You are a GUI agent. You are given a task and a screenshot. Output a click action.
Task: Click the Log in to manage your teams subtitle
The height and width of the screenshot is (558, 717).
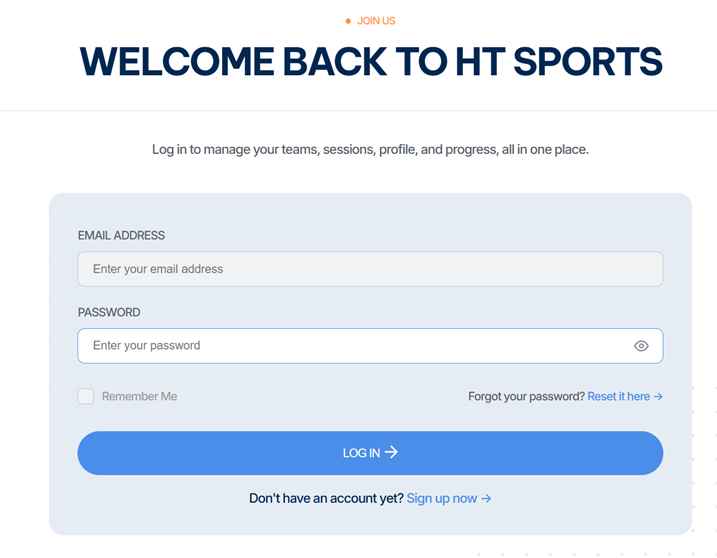pyautogui.click(x=370, y=150)
